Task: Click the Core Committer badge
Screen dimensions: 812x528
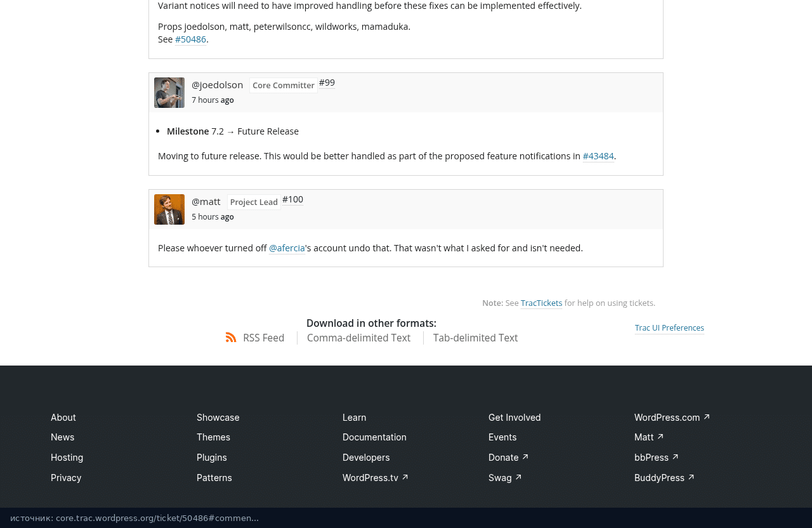Action: pos(284,86)
